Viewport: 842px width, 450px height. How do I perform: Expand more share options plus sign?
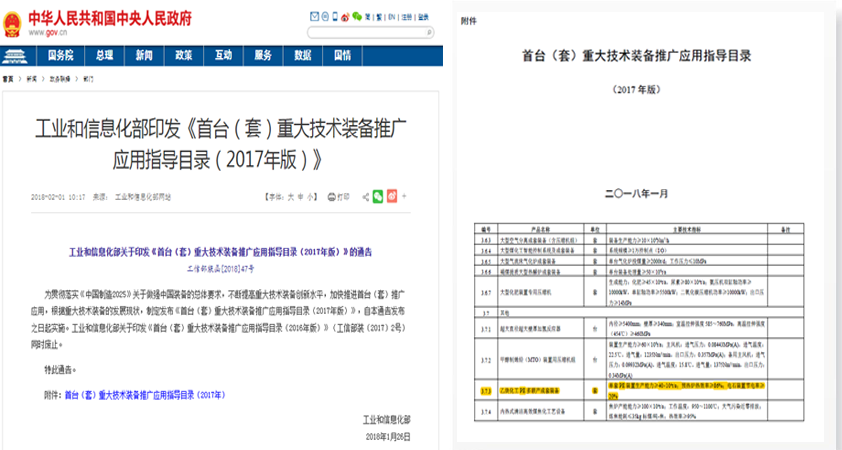[x=405, y=197]
